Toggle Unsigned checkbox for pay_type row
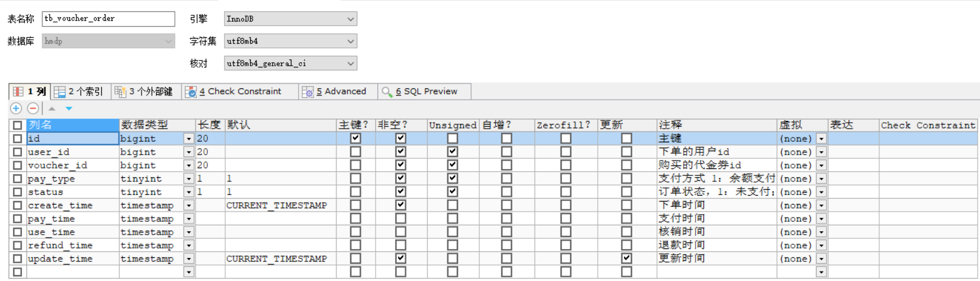 coord(453,178)
